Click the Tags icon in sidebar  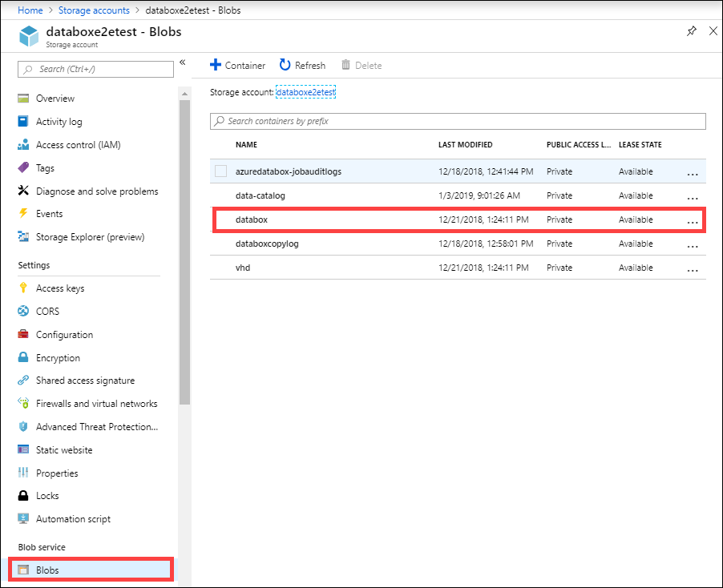coord(23,168)
